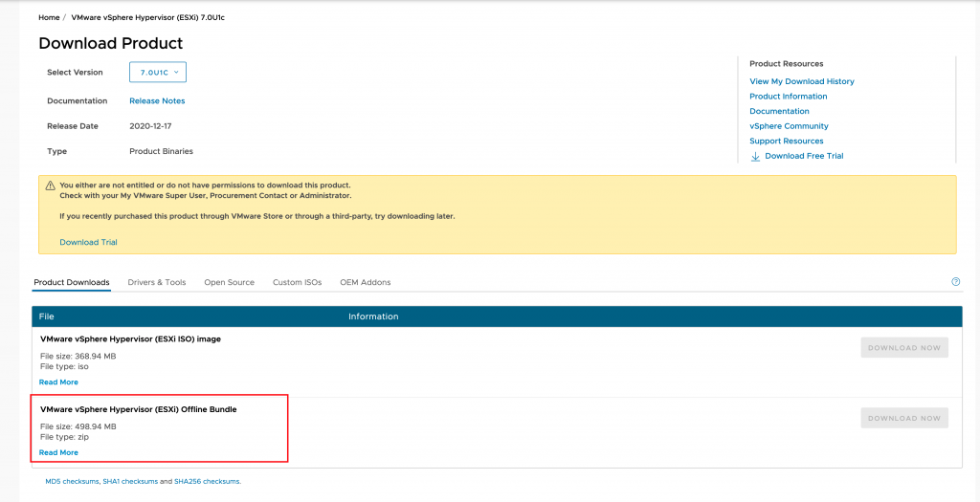Click the Download Trial link in warning

(x=88, y=242)
